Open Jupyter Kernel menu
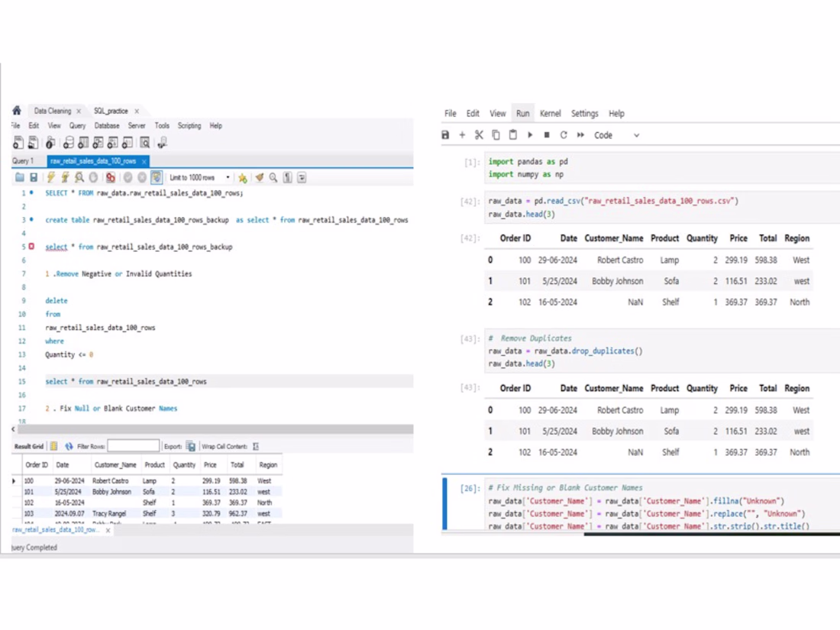This screenshot has height=630, width=840. tap(550, 113)
